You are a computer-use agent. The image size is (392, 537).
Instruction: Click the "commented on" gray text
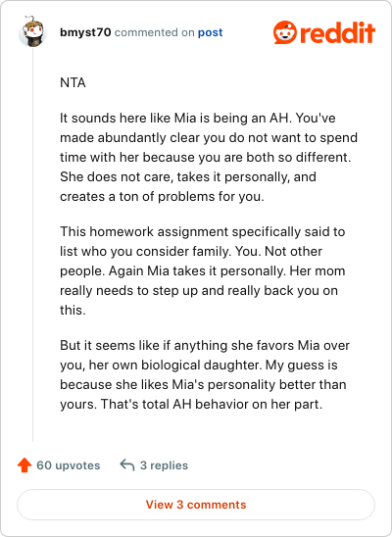(155, 32)
